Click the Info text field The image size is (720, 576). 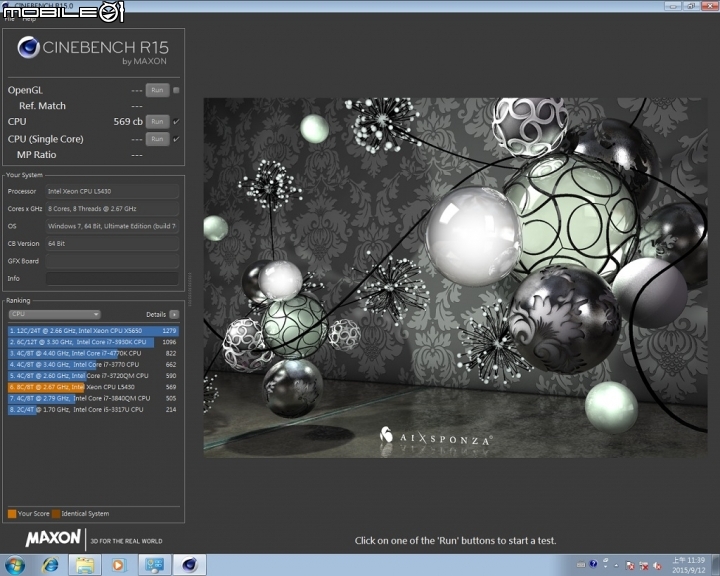pos(112,278)
